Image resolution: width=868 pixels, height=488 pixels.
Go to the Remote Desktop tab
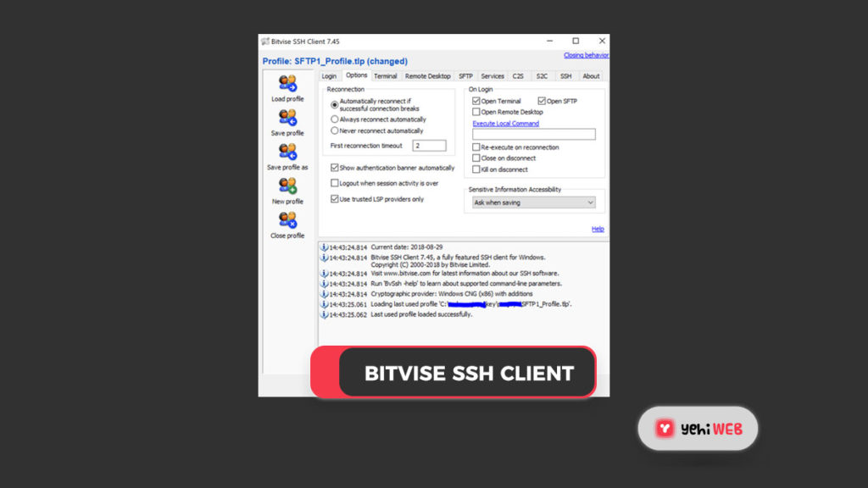coord(427,76)
